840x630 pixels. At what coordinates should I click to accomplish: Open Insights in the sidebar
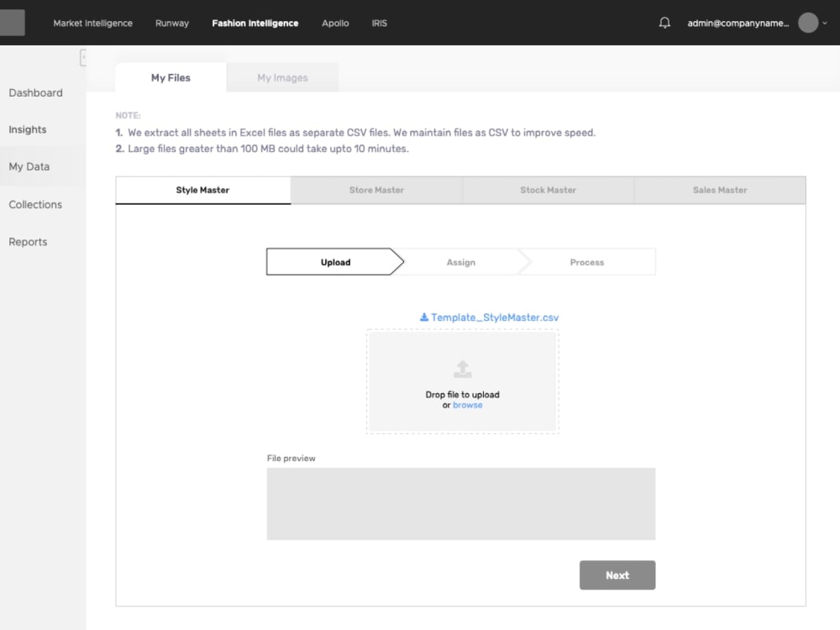(28, 129)
